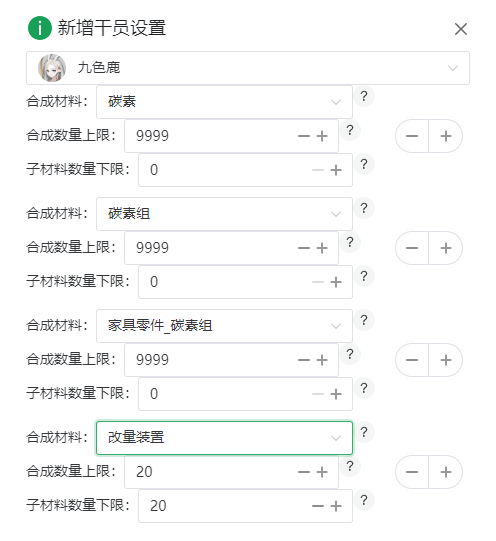This screenshot has height=541, width=496.
Task: Decrease 子材料数量下限 value of 20
Action: tap(318, 506)
